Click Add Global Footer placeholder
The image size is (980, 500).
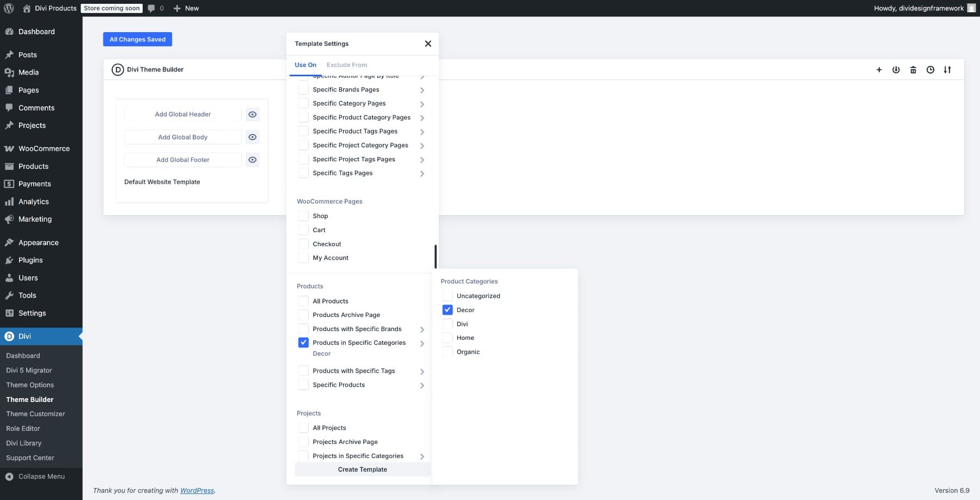[182, 160]
